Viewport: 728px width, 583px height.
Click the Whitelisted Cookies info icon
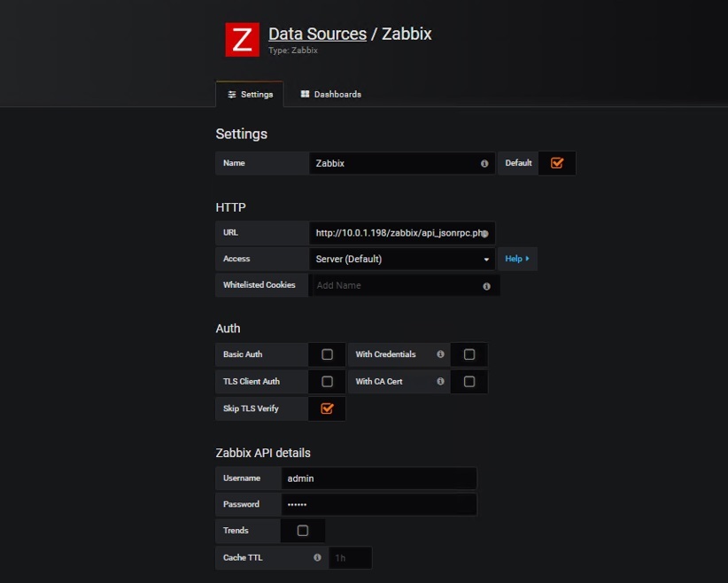(x=486, y=286)
